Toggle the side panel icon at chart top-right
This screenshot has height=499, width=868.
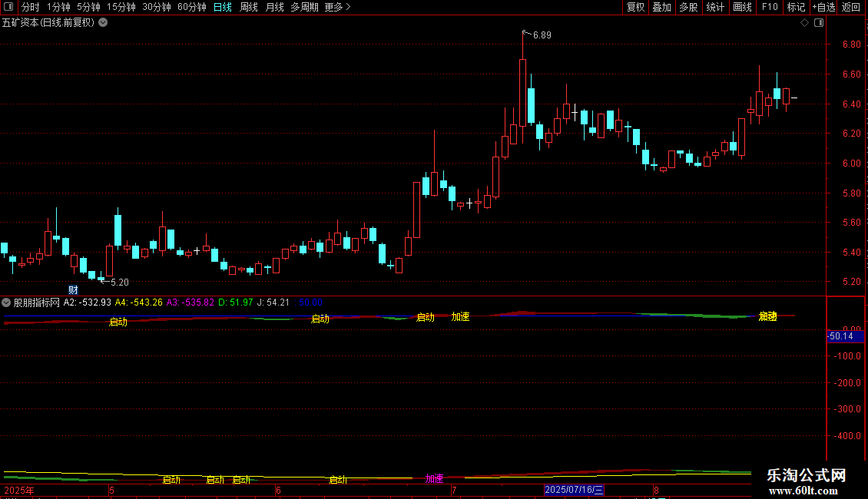819,23
